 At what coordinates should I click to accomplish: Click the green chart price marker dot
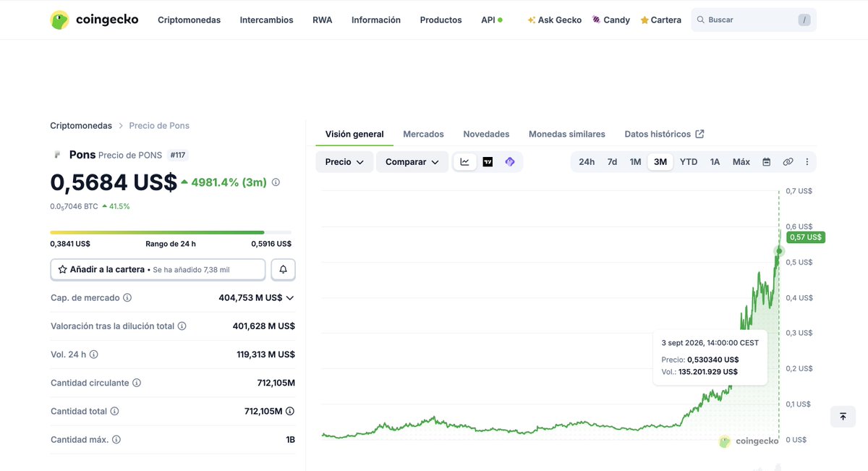coord(779,251)
